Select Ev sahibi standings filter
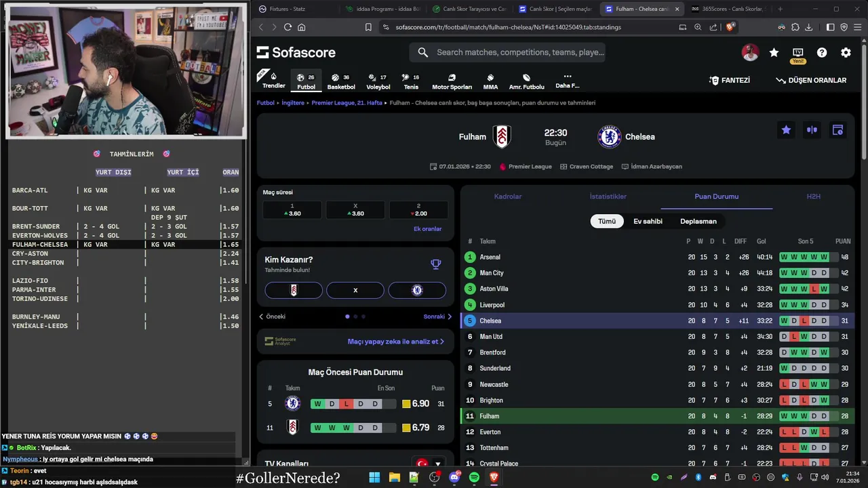Screen dimensions: 868x488 click(x=648, y=221)
